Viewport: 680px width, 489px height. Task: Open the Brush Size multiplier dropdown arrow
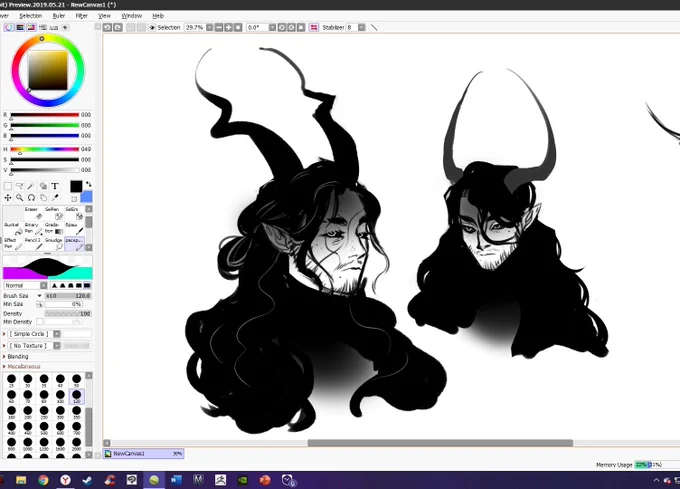(x=39, y=296)
